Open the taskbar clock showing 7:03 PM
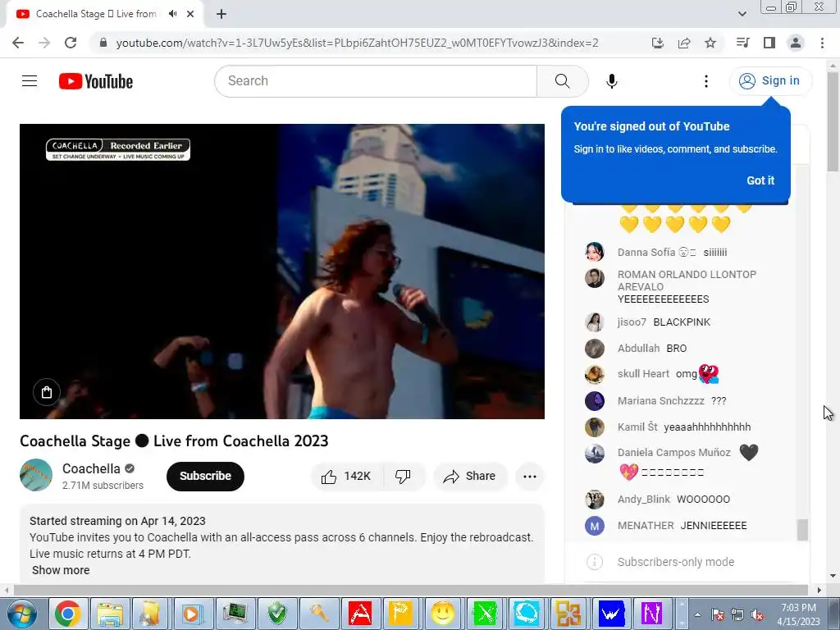The height and width of the screenshot is (630, 840). 798,614
